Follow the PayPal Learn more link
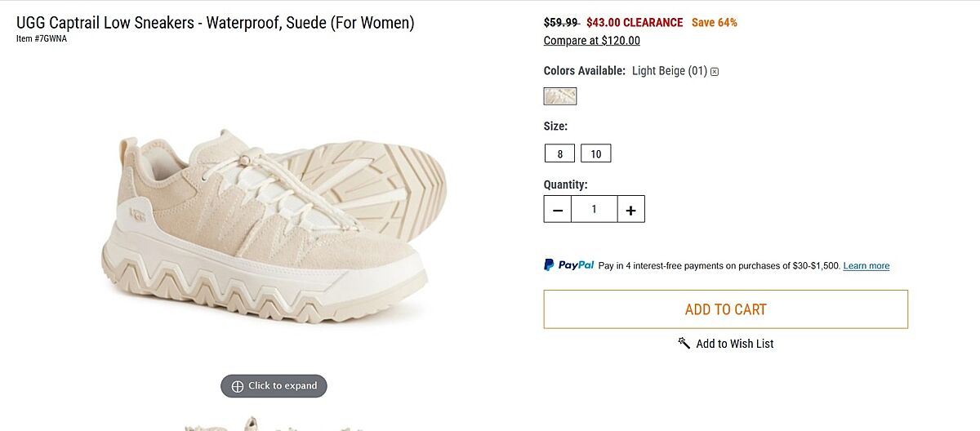The width and height of the screenshot is (980, 431). point(866,266)
